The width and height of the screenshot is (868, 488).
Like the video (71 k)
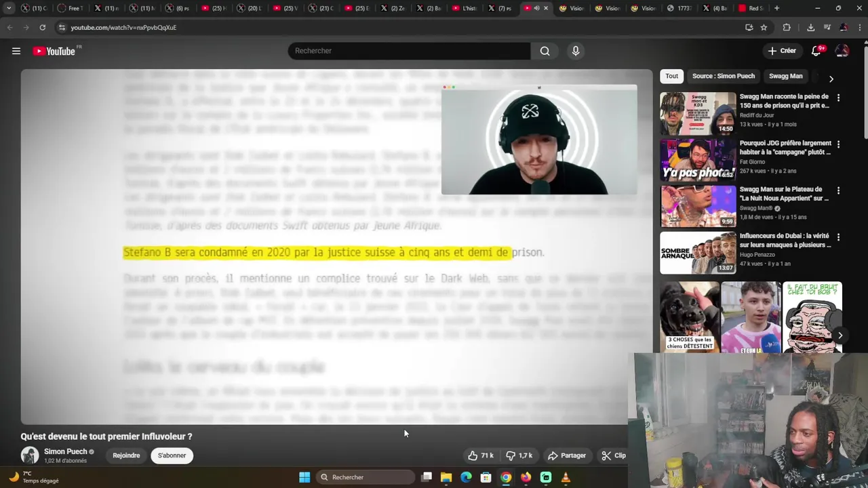pos(481,455)
